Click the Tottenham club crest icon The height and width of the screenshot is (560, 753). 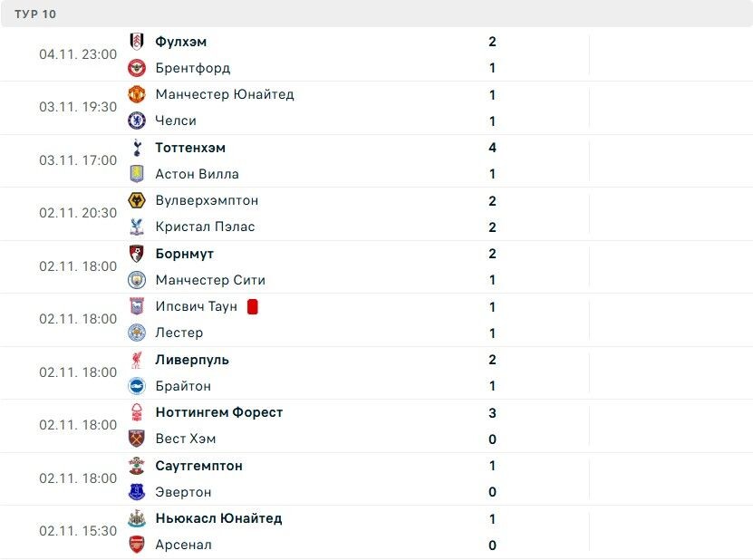pyautogui.click(x=137, y=148)
